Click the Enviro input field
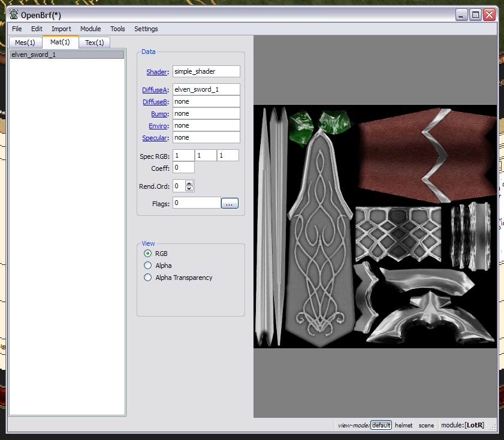This screenshot has width=504, height=440. click(x=206, y=125)
